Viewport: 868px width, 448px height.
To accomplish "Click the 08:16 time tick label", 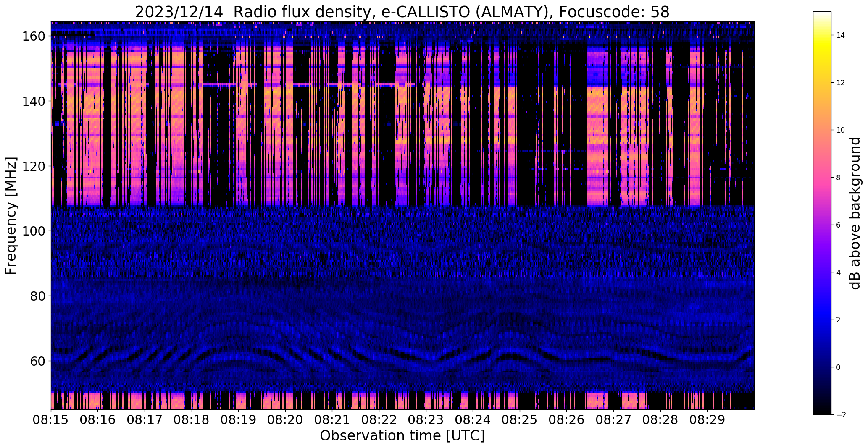I will click(98, 420).
